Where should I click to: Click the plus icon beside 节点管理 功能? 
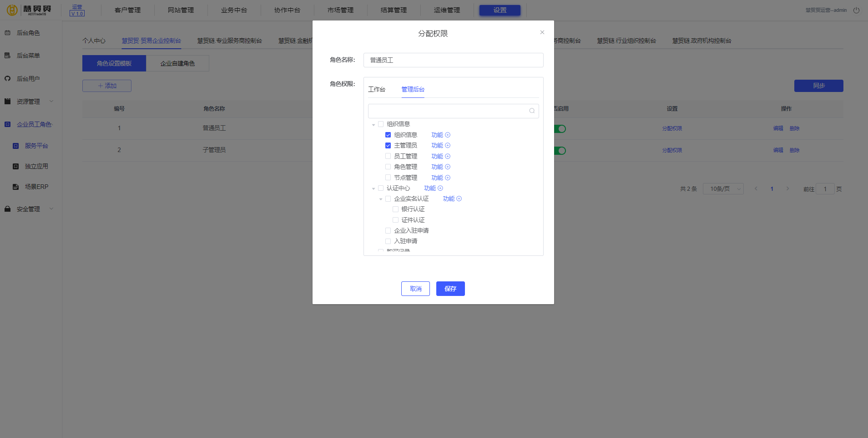[x=448, y=178]
